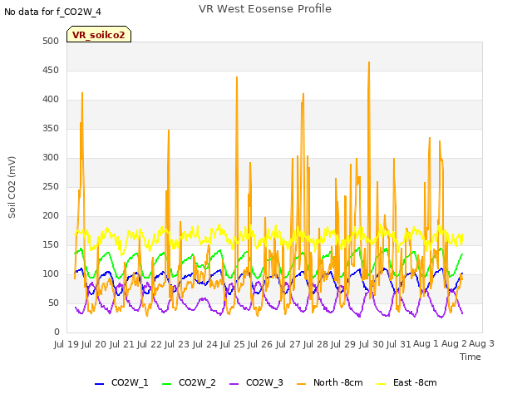
Task: Click the blue CO2W_1 legend swatch
Action: [99, 384]
